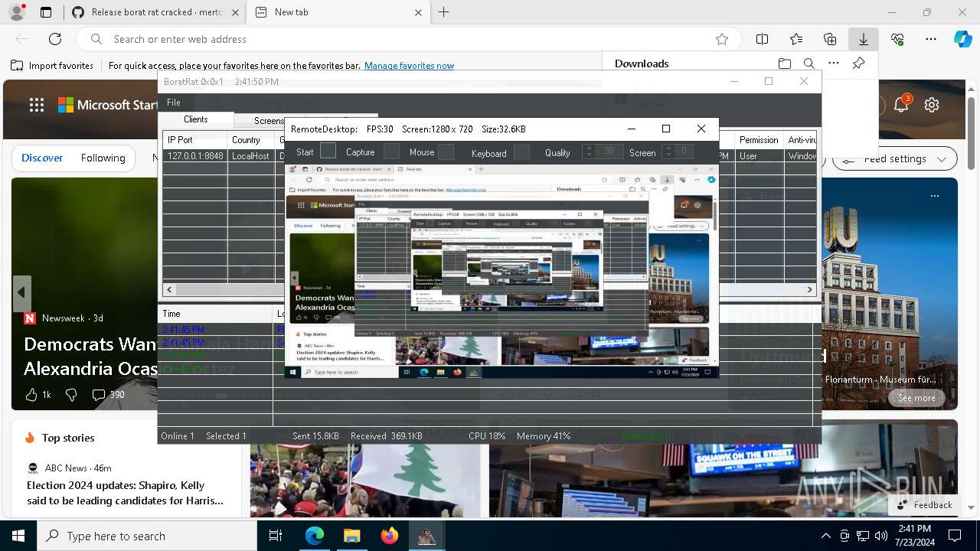Close the RemoteDesktop window
This screenshot has width=980, height=551.
click(701, 129)
